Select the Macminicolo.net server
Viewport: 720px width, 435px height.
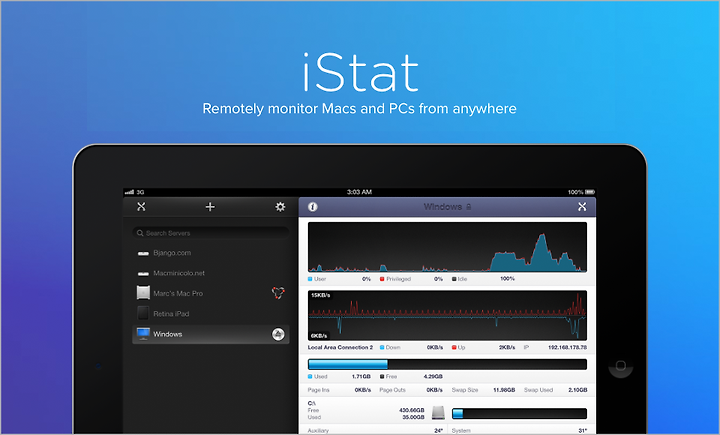click(211, 273)
